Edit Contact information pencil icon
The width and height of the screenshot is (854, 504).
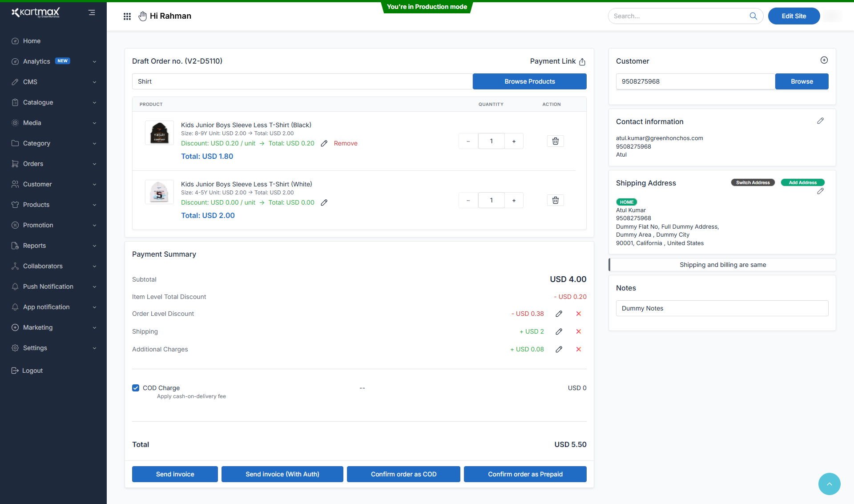[820, 121]
